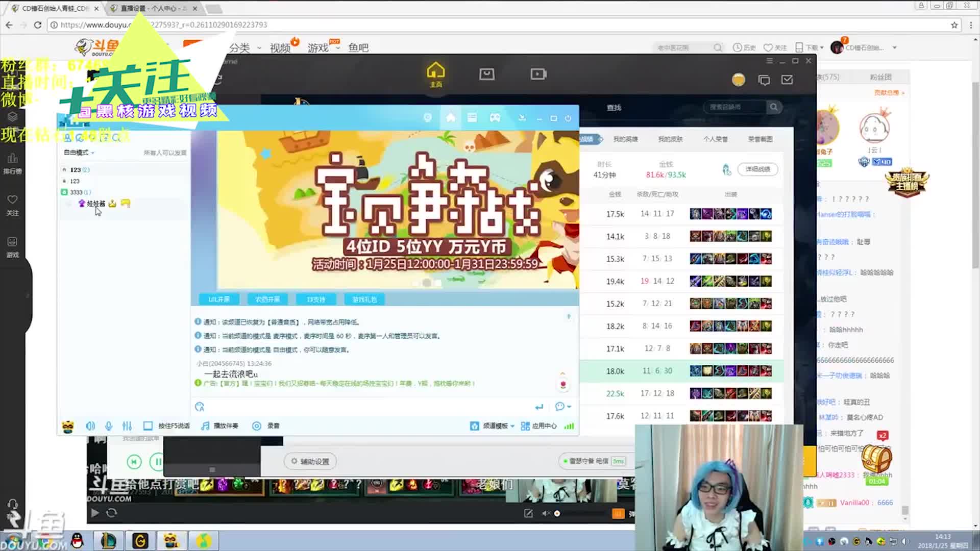Open the YY home icon in toolbar
The height and width of the screenshot is (551, 980).
click(x=450, y=118)
